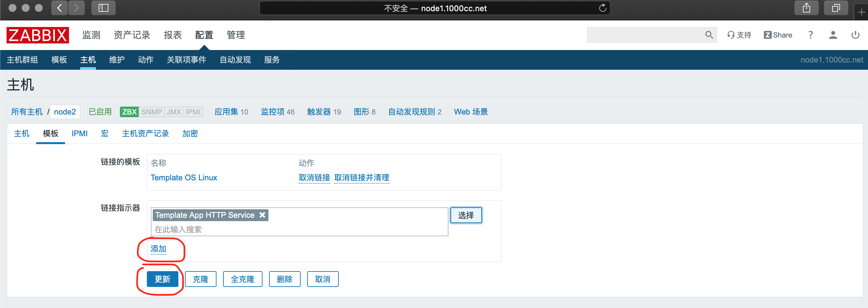Focus the template search input field
The image size is (868, 308).
[297, 229]
